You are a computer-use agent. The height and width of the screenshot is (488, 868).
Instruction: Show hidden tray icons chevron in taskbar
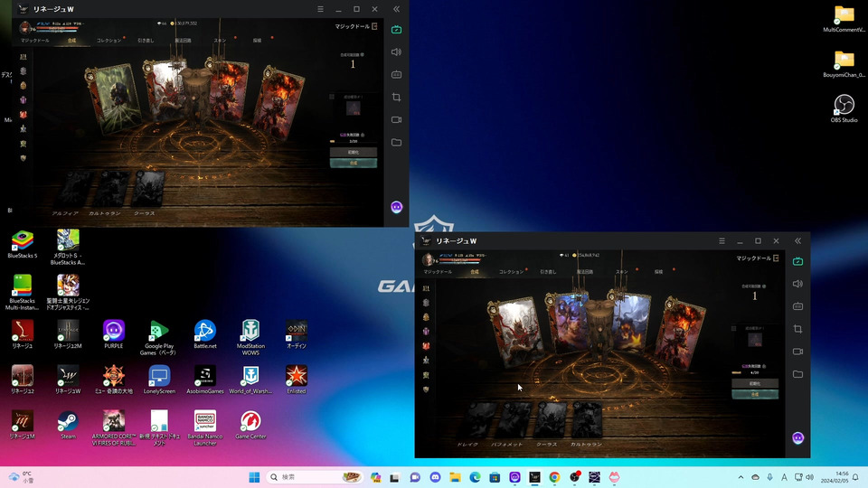coord(741,477)
